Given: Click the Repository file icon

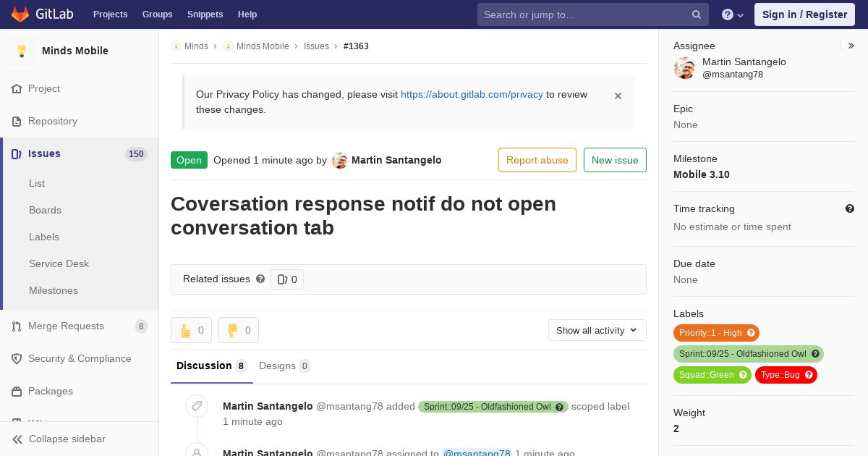Looking at the screenshot, I should (17, 121).
